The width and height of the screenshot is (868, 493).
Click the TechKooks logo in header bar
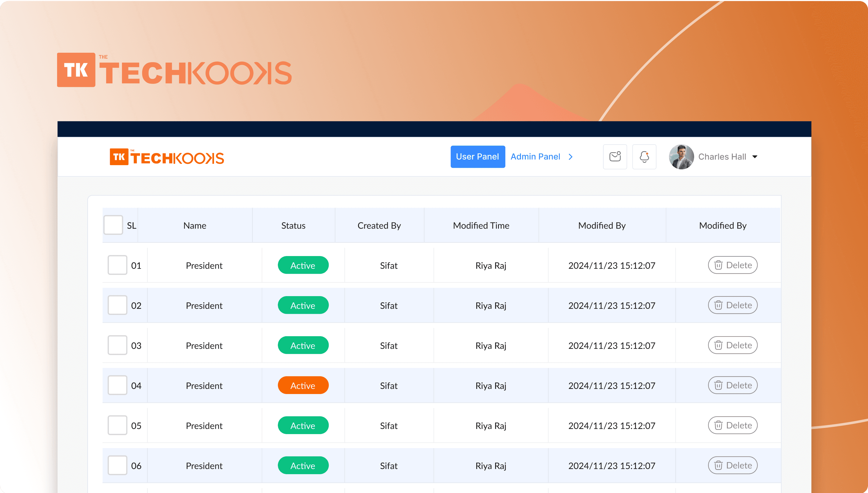pyautogui.click(x=167, y=157)
